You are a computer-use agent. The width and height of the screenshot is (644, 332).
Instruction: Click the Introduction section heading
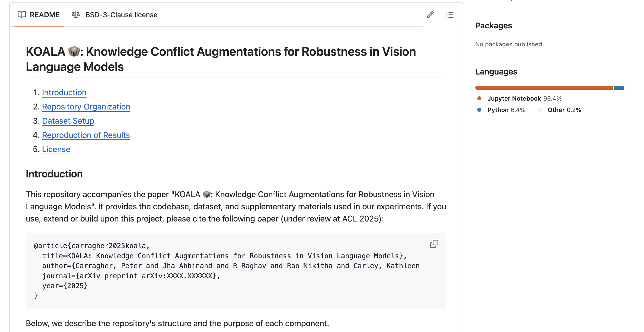pos(54,174)
